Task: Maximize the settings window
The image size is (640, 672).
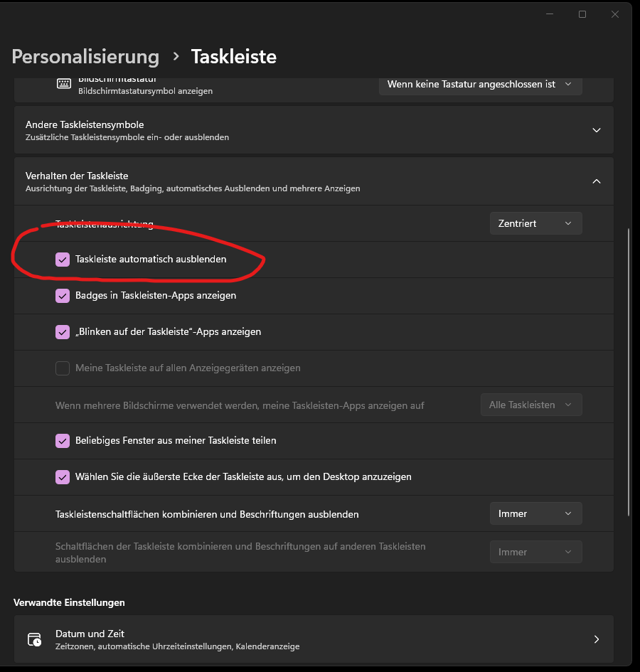Action: pos(582,14)
